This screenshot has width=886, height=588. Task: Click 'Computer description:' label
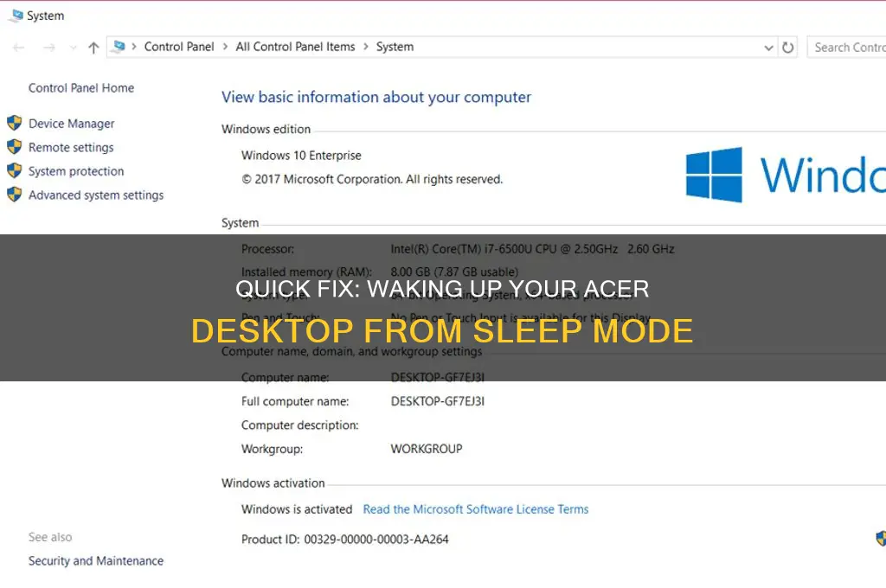pyautogui.click(x=300, y=425)
